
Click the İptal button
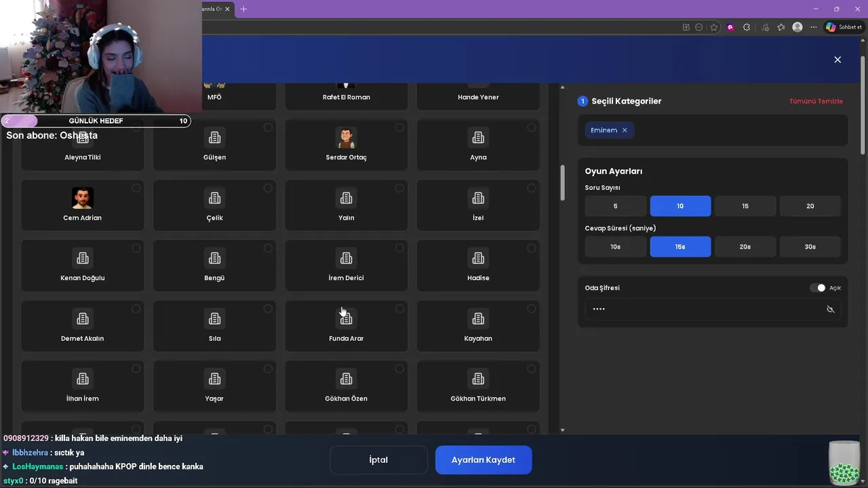tap(378, 460)
